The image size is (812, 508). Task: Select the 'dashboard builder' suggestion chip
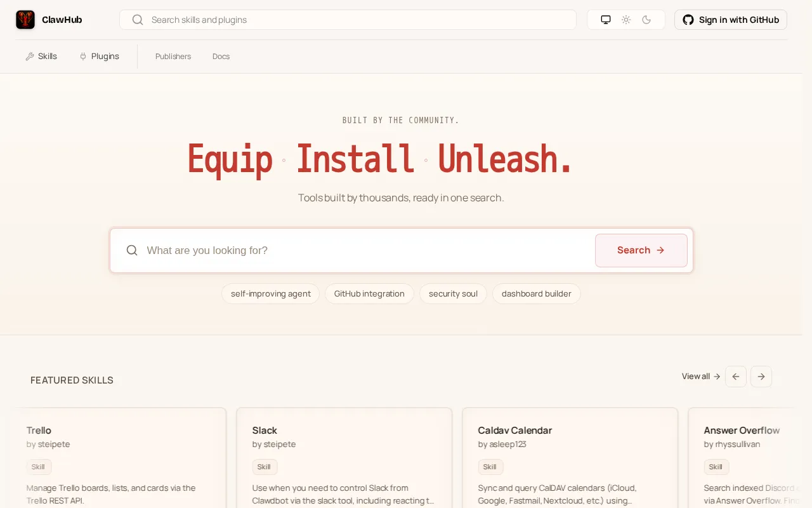537,293
